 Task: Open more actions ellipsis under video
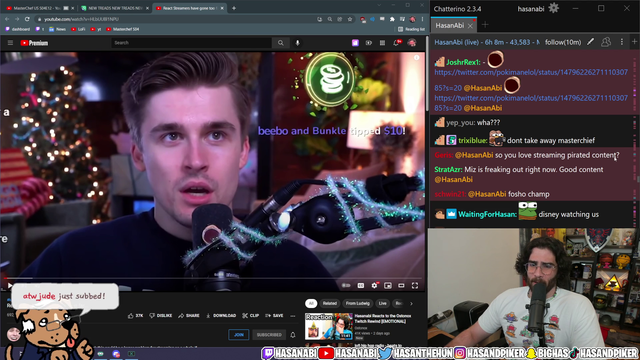coord(293,316)
